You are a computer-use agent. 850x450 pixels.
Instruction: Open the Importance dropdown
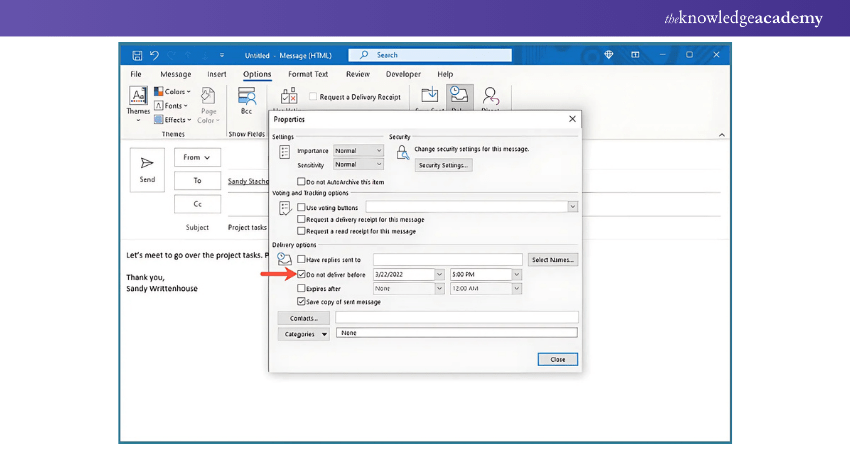coord(358,150)
